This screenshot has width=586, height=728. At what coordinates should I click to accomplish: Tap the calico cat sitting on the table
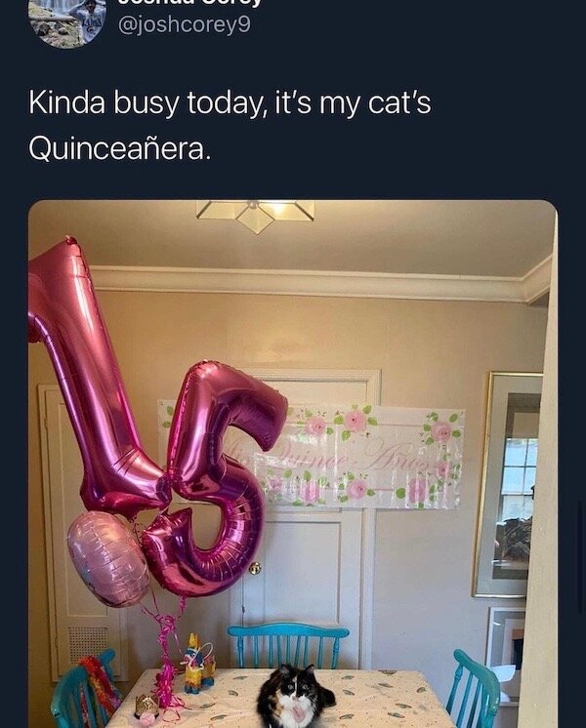pos(296,697)
